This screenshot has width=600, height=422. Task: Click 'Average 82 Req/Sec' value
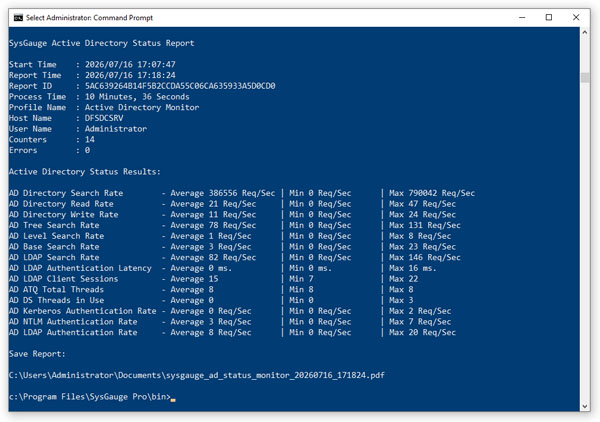pyautogui.click(x=213, y=257)
